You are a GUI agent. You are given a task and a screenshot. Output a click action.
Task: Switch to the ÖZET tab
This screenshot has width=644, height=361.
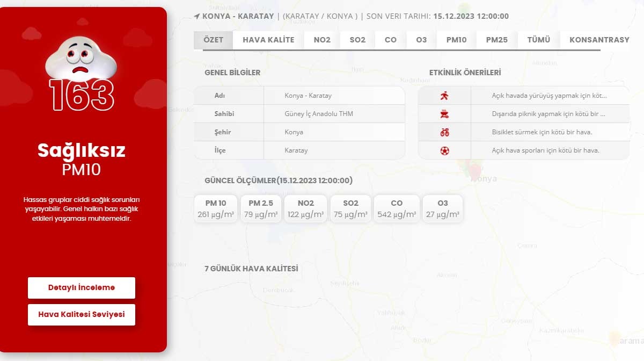point(214,40)
